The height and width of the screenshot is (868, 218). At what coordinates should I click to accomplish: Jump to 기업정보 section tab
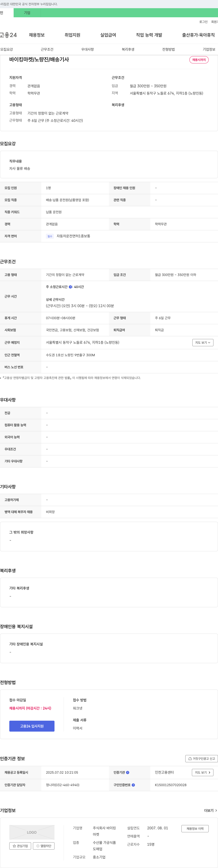click(209, 49)
